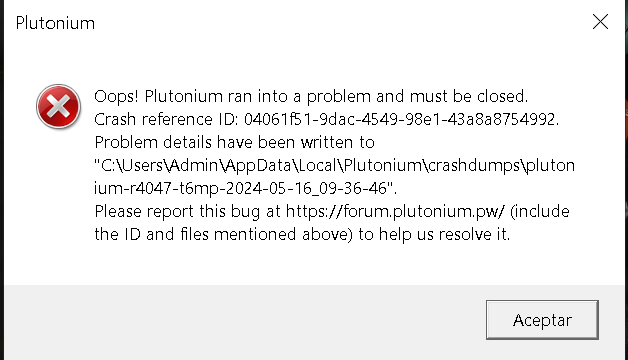Click "to help us resolve it." text
This screenshot has height=360, width=628.
tap(434, 234)
